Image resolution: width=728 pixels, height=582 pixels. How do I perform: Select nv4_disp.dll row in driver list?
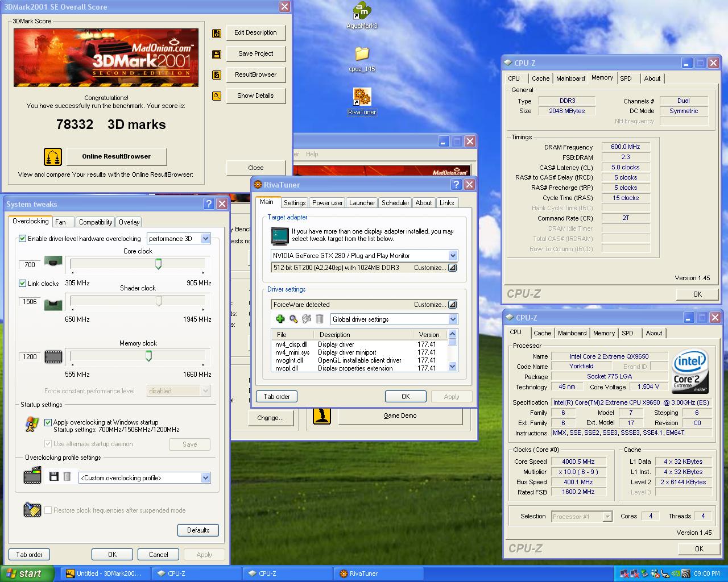click(x=359, y=344)
